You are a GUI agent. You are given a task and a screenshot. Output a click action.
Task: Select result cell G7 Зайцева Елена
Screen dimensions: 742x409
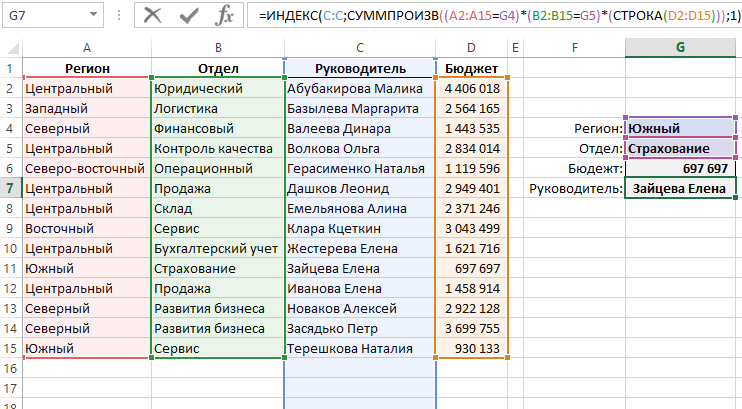click(680, 188)
